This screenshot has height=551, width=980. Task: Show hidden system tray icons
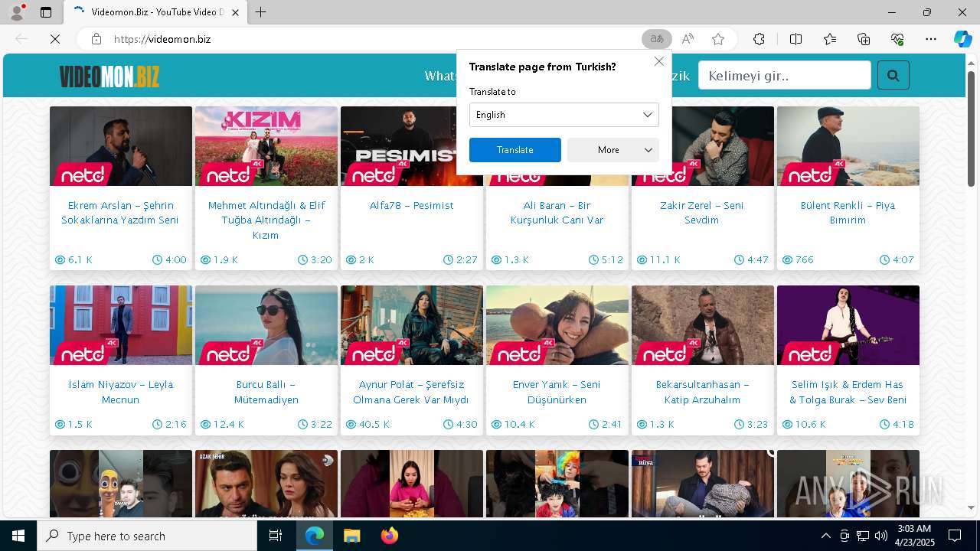coord(825,536)
